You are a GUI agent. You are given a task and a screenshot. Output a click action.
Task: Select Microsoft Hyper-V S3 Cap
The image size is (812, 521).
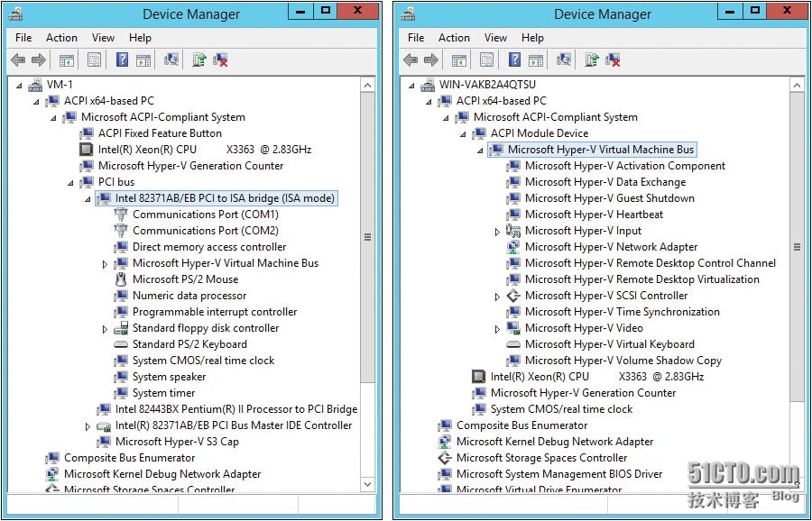pos(177,442)
